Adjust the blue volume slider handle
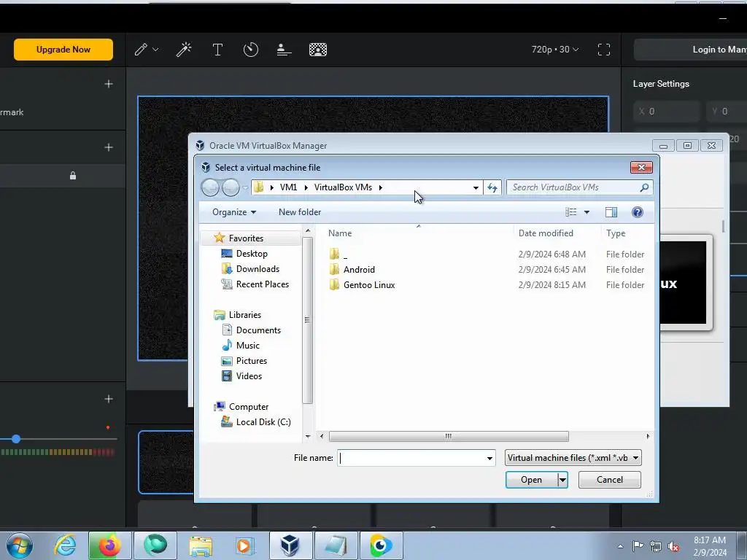 [x=16, y=438]
